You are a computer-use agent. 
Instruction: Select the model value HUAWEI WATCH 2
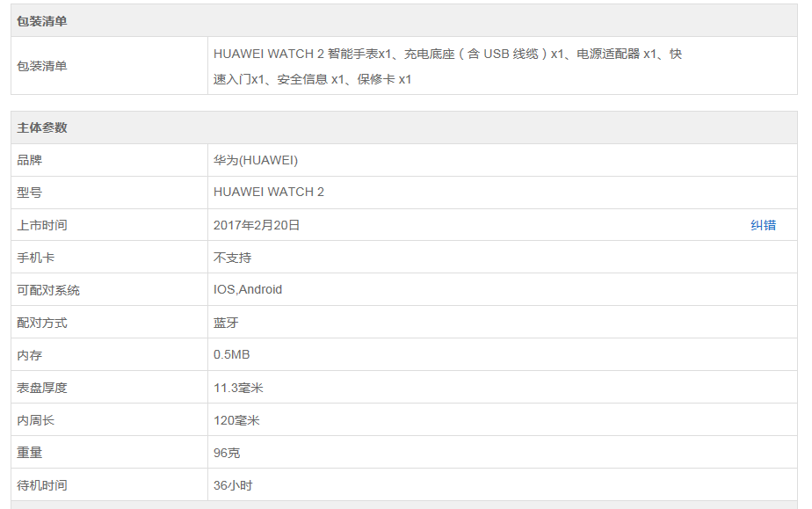pyautogui.click(x=269, y=193)
